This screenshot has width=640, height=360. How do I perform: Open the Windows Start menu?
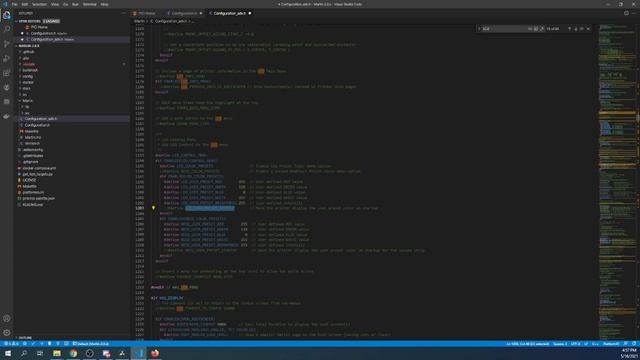pyautogui.click(x=8, y=353)
